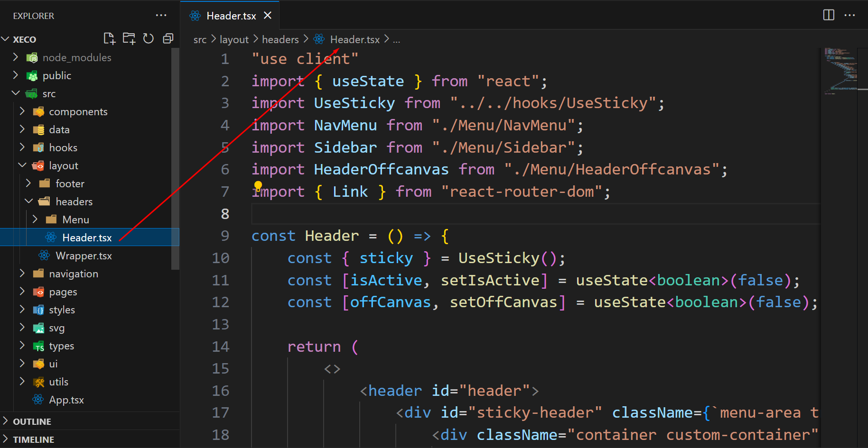
Task: Select the Header.tsx editor tab
Action: [x=230, y=15]
